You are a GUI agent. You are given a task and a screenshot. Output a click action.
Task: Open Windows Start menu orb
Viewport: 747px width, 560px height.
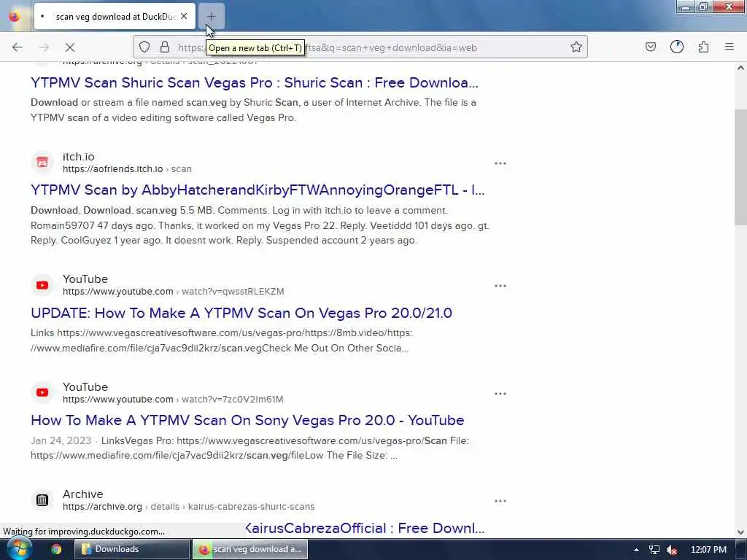pyautogui.click(x=18, y=549)
